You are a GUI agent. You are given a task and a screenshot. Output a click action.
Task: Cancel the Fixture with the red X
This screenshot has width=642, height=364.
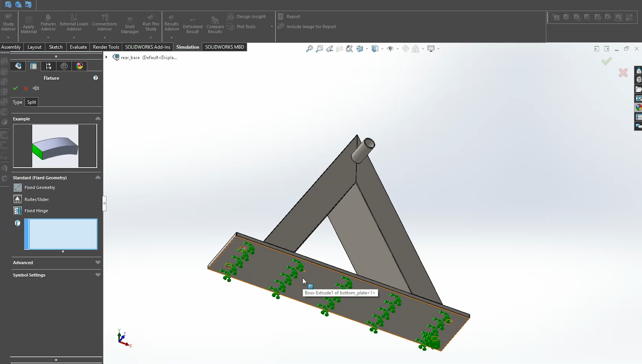click(26, 88)
